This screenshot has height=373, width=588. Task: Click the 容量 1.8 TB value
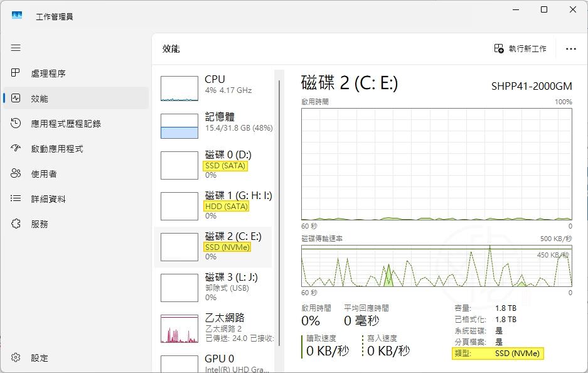coord(506,308)
